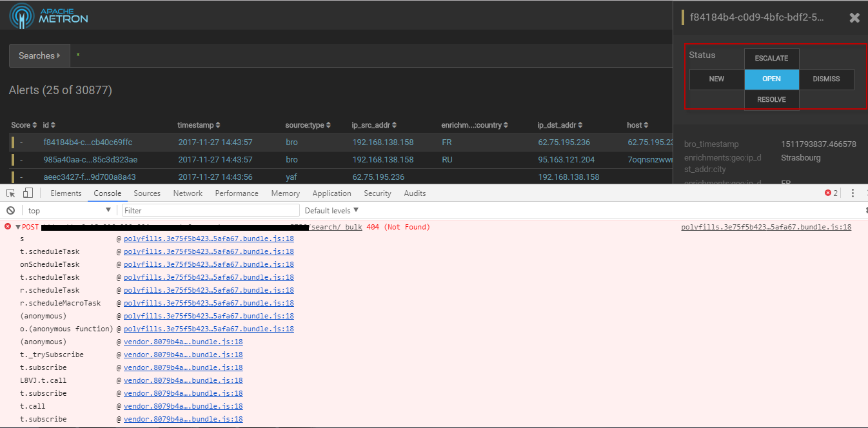Switch to the Console tab
Viewport: 868px width, 428px height.
click(107, 193)
